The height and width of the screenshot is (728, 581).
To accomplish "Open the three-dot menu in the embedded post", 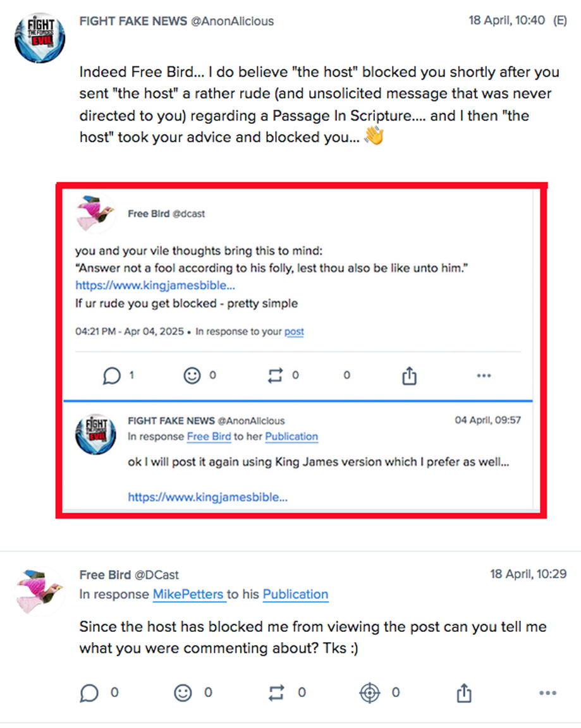I will click(484, 376).
